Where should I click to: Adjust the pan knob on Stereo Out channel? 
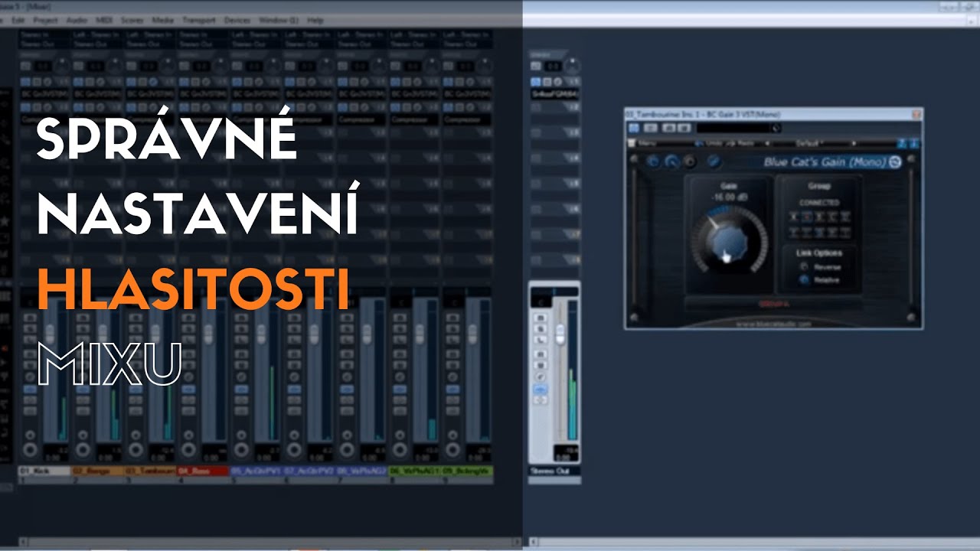[x=571, y=65]
